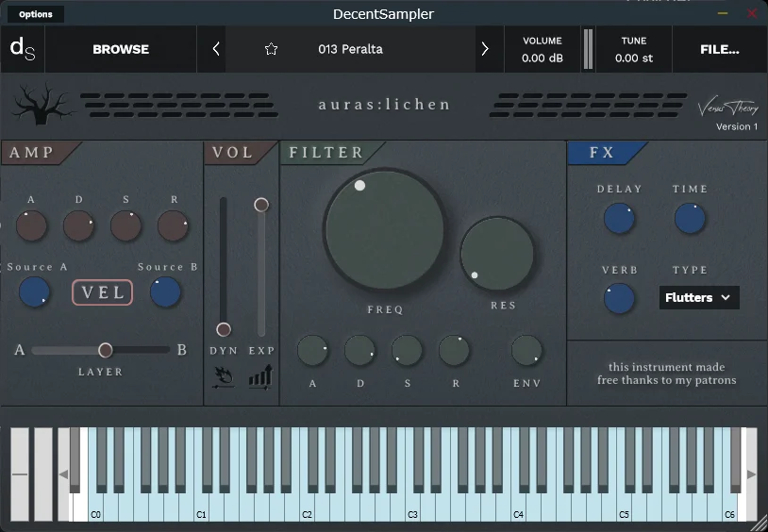This screenshot has width=768, height=532.
Task: Click the dynamics icon under DYN
Action: tap(224, 377)
